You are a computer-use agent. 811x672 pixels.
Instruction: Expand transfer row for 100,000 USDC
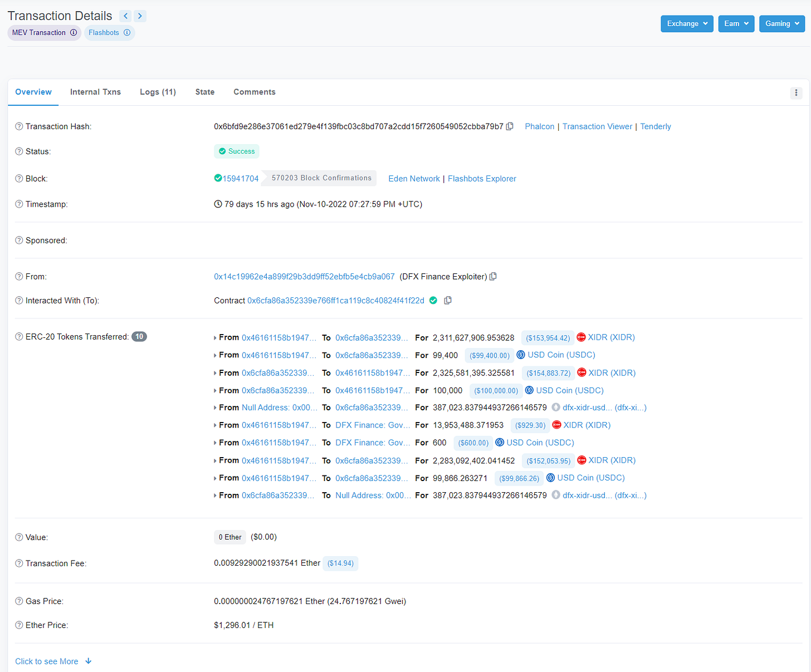[x=215, y=391]
